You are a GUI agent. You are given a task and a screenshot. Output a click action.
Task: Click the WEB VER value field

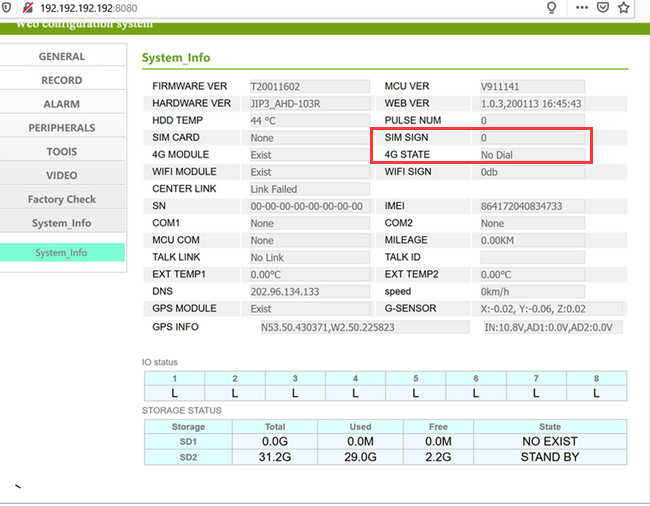[532, 104]
